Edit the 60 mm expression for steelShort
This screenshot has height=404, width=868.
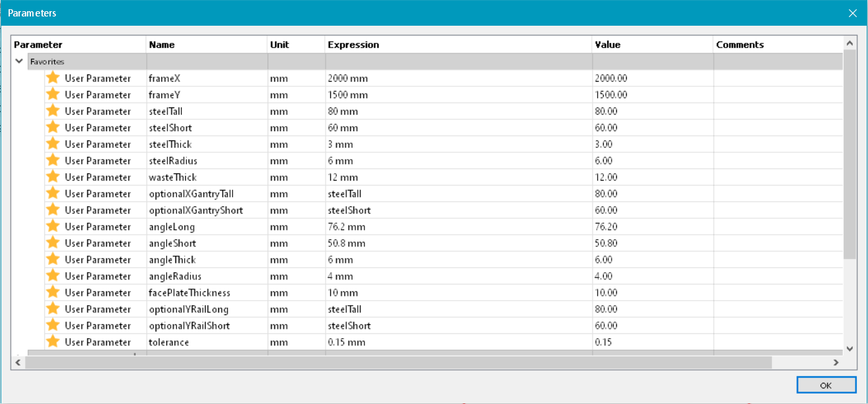(x=459, y=127)
